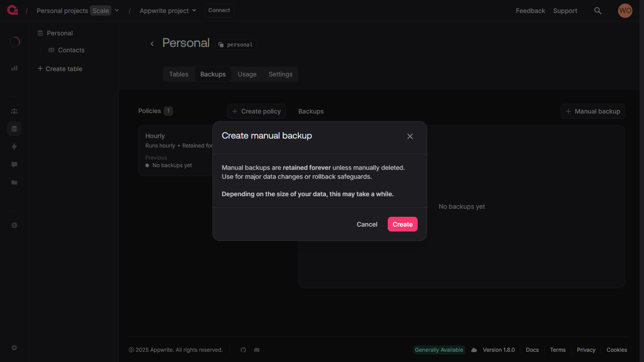The height and width of the screenshot is (362, 644).
Task: Open the Feedback link
Action: (530, 11)
